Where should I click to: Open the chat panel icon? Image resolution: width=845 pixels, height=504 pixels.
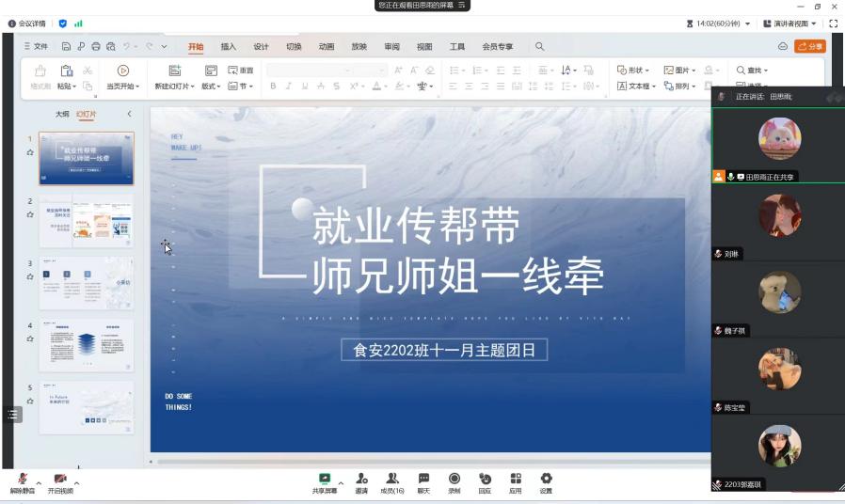[423, 480]
